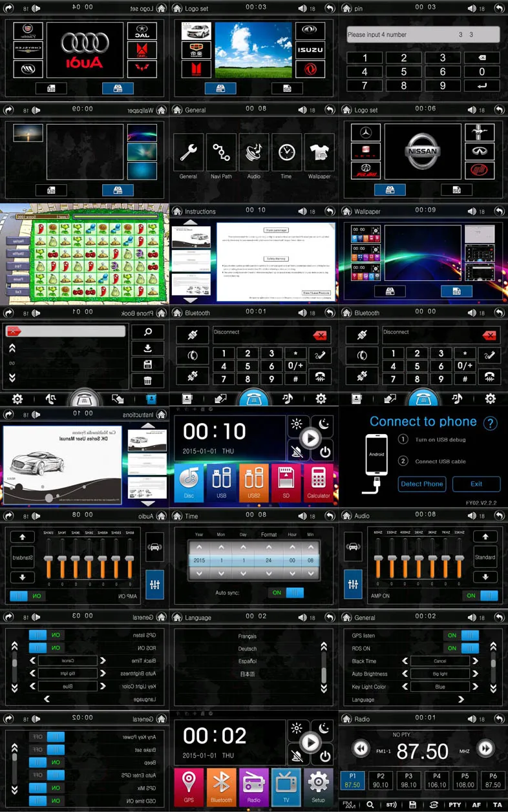Select TA in the Radio bottom bar
The width and height of the screenshot is (508, 812).
tap(498, 805)
